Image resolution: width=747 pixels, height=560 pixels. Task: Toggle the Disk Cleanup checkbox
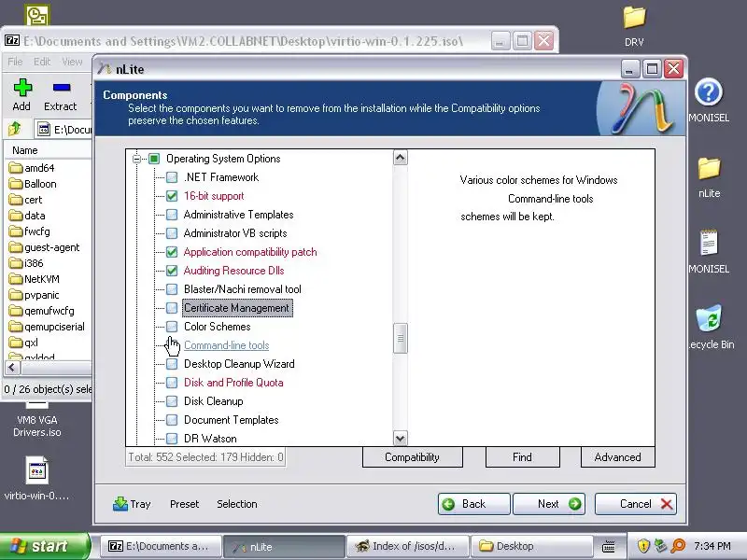[x=172, y=401]
